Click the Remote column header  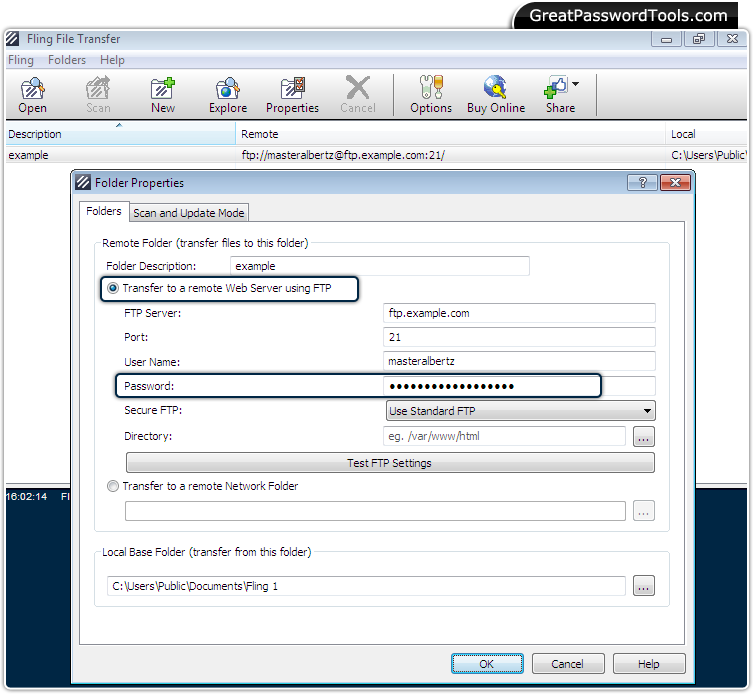point(450,134)
